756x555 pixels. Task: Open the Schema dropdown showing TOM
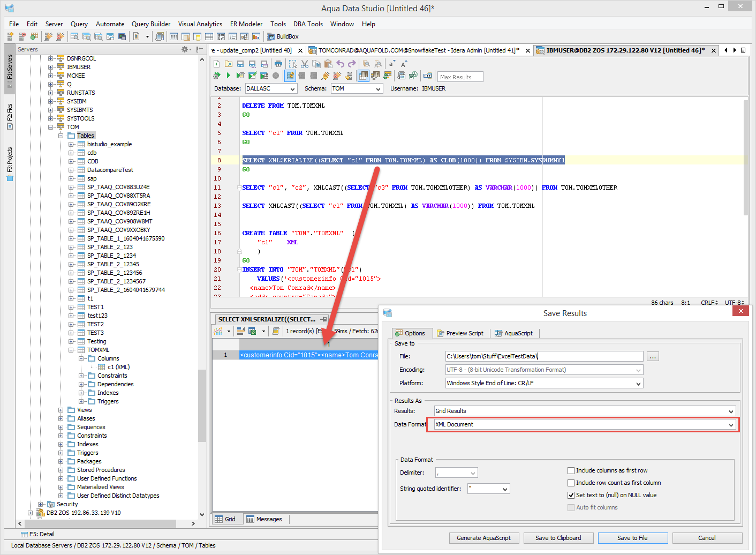pyautogui.click(x=357, y=89)
